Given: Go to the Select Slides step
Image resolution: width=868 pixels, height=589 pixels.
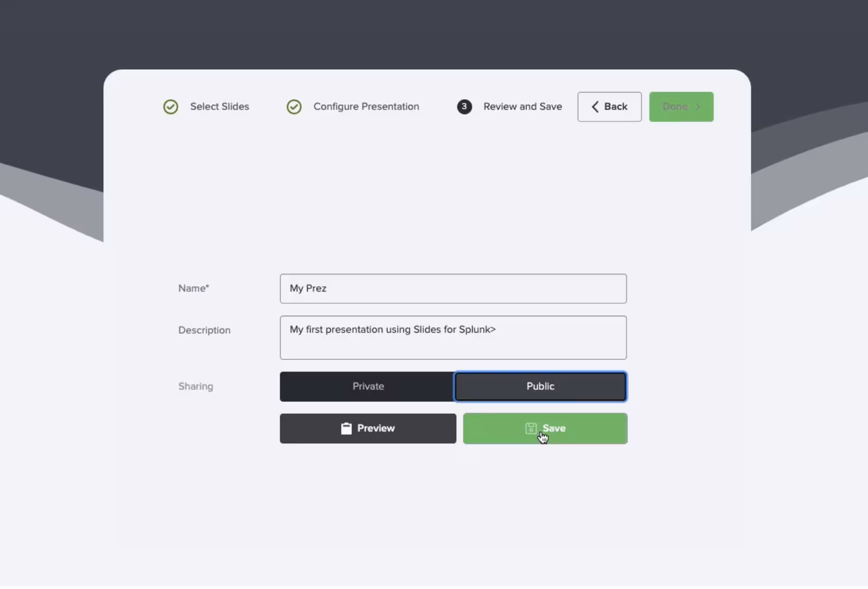Looking at the screenshot, I should [x=219, y=106].
